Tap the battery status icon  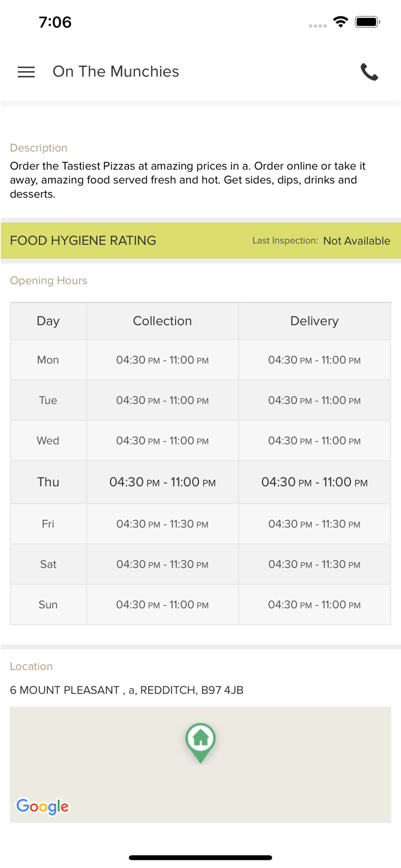pyautogui.click(x=367, y=22)
